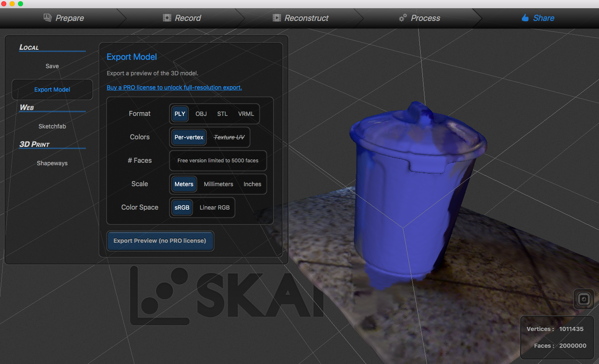Open the Process tab label

pyautogui.click(x=425, y=18)
